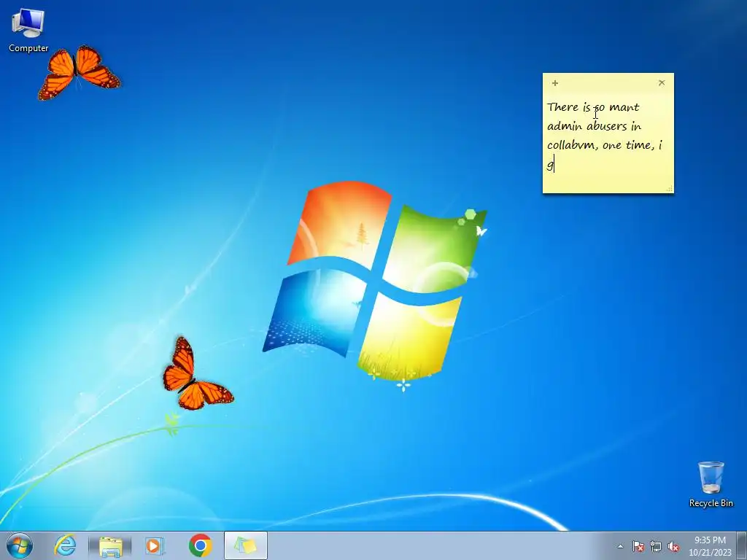Open network status icon in tray
Viewport: 747px width, 560px height.
(656, 546)
